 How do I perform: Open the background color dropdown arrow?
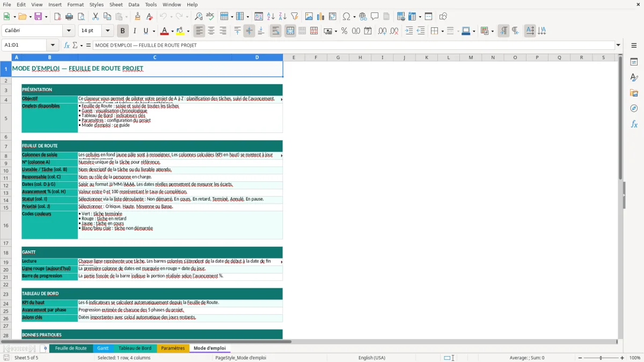click(188, 31)
